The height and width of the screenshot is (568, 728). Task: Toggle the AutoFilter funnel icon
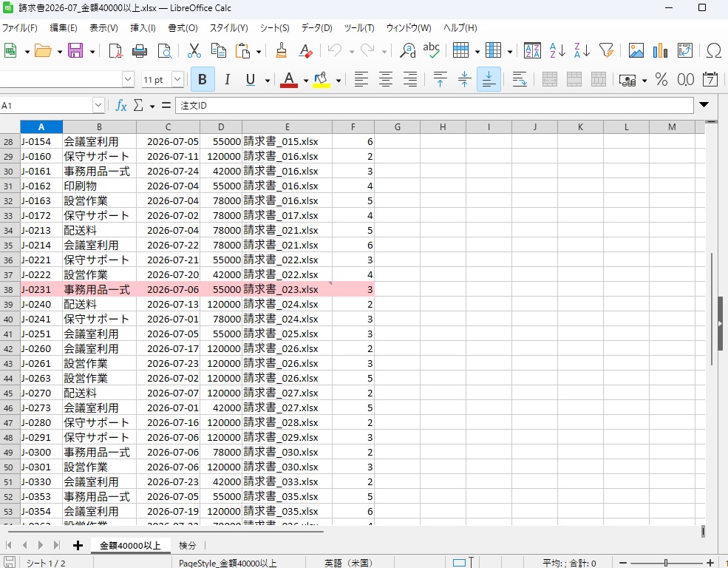point(606,50)
